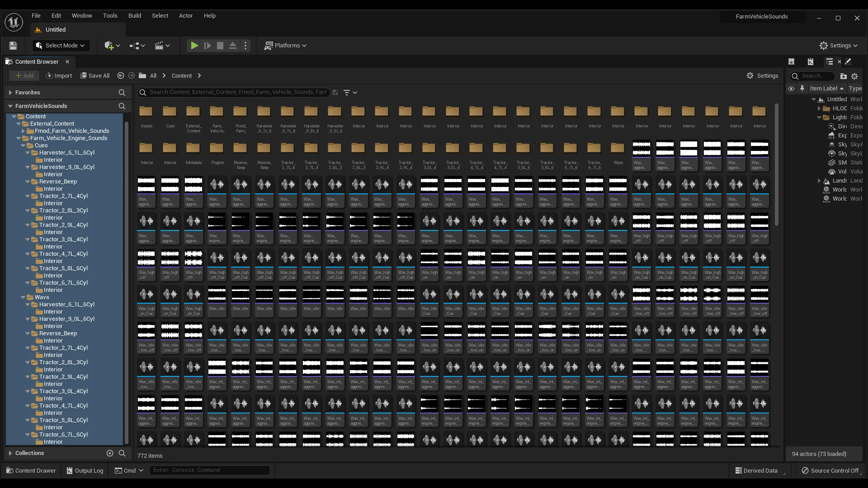
Task: Expand the Favorites section
Action: click(x=10, y=93)
